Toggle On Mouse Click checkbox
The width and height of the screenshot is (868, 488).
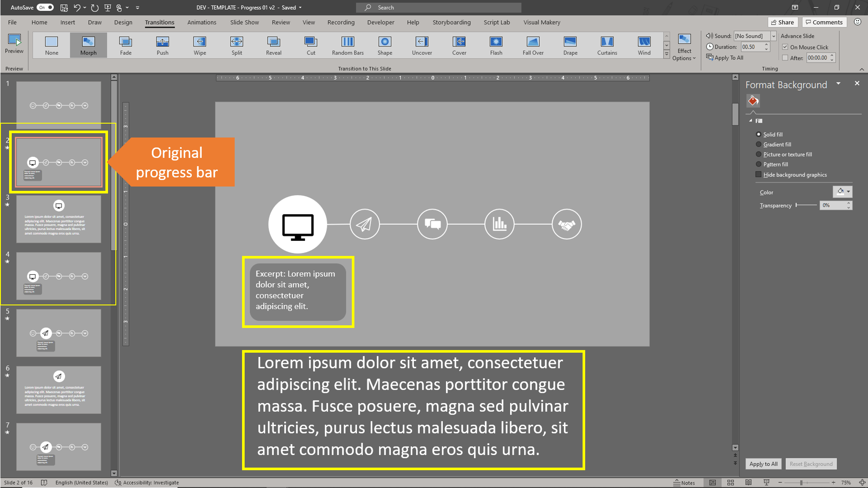tap(785, 47)
